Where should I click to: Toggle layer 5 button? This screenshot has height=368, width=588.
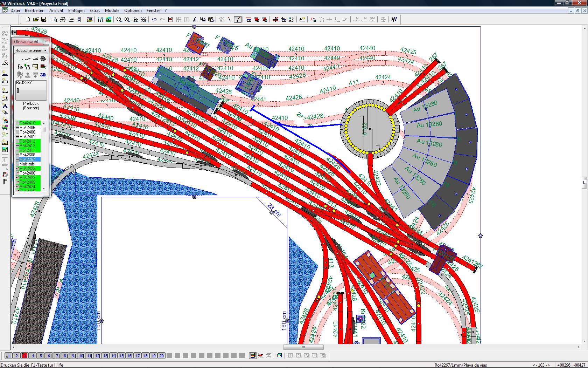click(41, 356)
